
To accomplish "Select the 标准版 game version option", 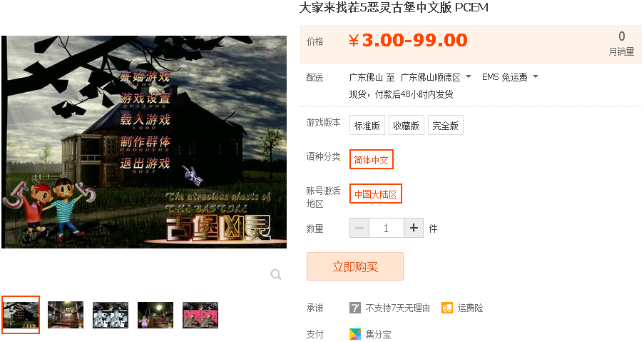I will [x=367, y=126].
